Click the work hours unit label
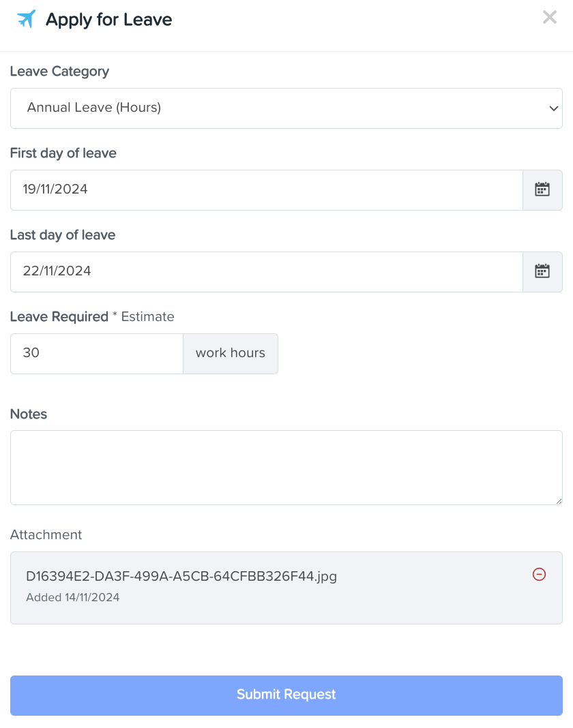573x728 pixels. click(x=230, y=353)
